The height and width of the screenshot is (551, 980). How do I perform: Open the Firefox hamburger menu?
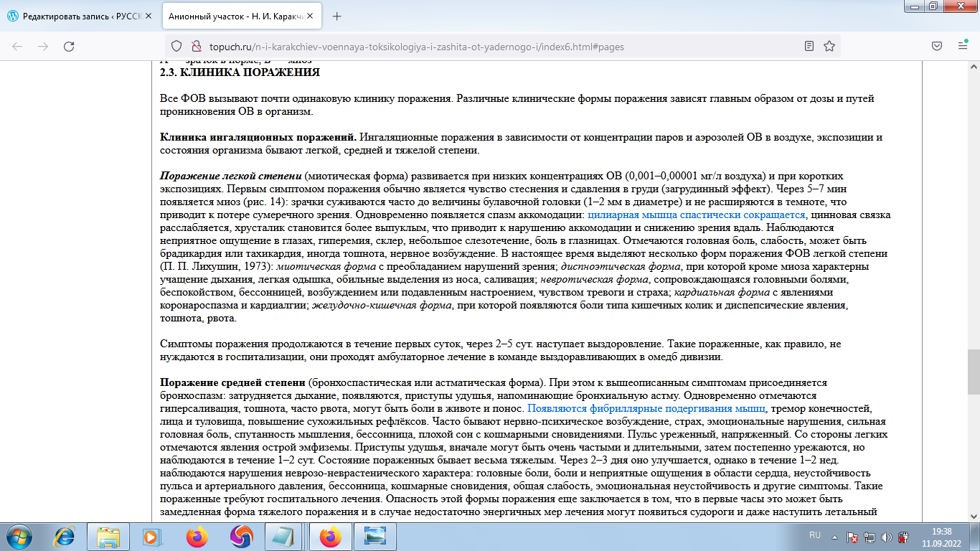[963, 44]
